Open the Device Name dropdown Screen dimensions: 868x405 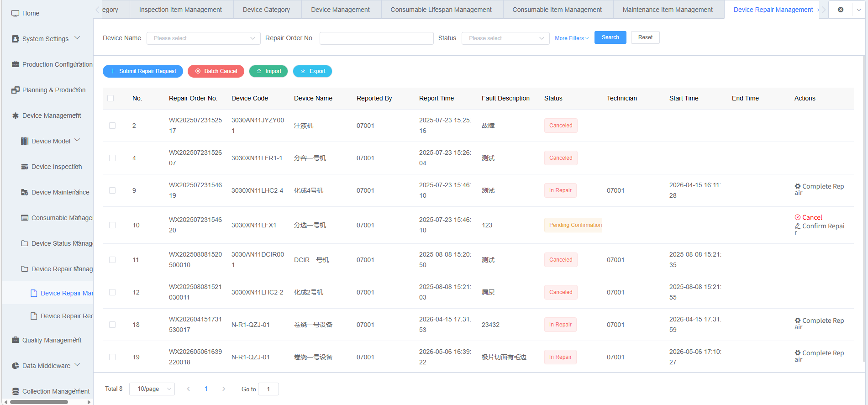[x=204, y=38]
